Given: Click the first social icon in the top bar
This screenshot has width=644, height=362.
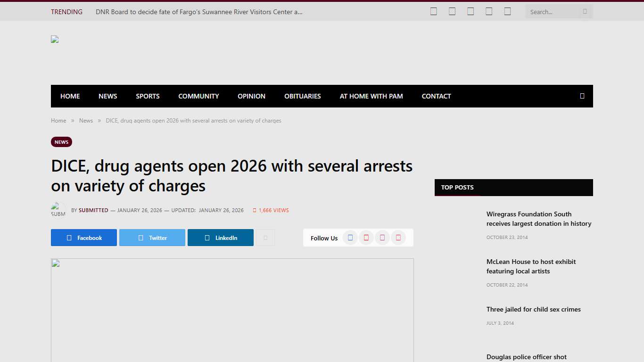Looking at the screenshot, I should pos(433,10).
